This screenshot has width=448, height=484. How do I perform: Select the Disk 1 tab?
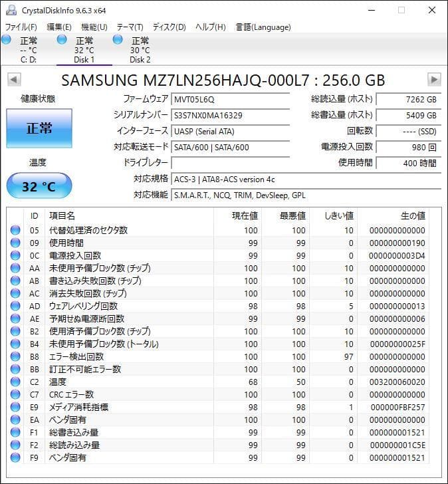pyautogui.click(x=84, y=50)
